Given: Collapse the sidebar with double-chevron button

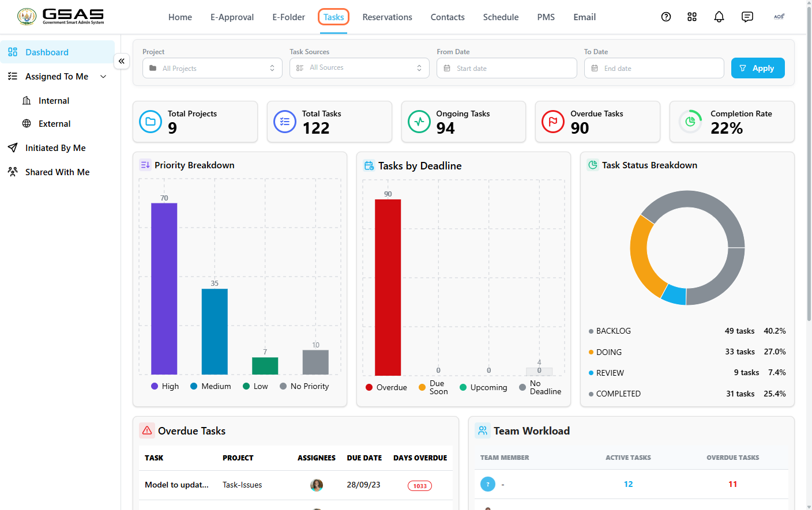Looking at the screenshot, I should [122, 61].
